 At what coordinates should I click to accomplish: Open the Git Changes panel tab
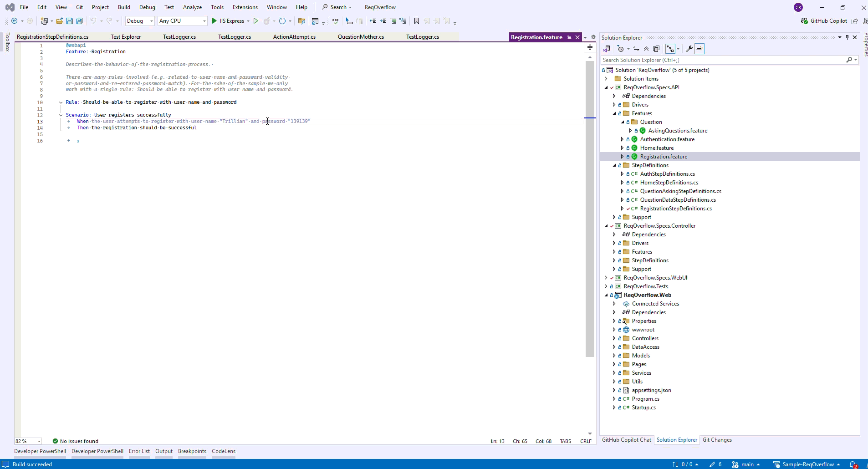(717, 440)
